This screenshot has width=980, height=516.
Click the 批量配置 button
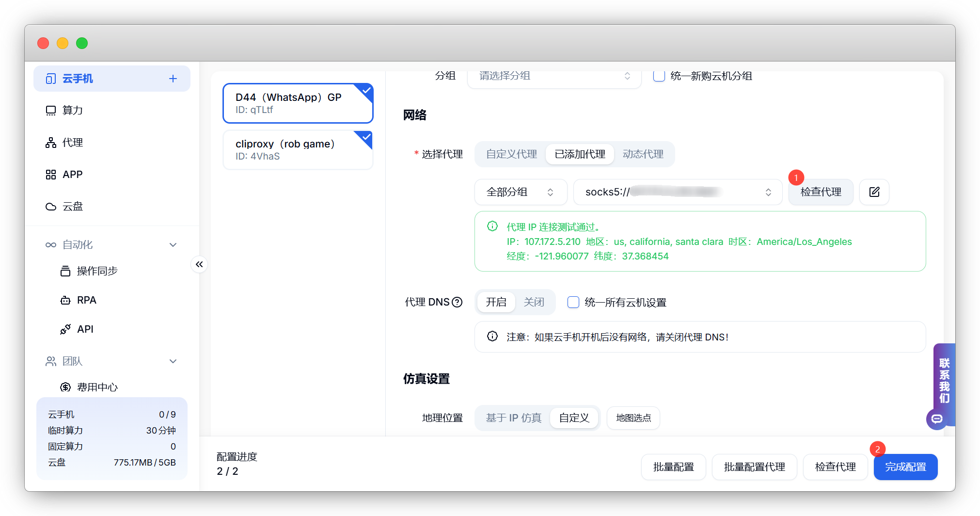tap(673, 467)
